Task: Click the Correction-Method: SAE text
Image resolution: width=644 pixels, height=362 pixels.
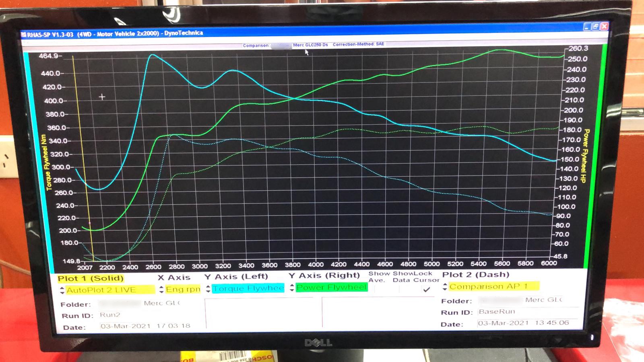Action: click(358, 44)
